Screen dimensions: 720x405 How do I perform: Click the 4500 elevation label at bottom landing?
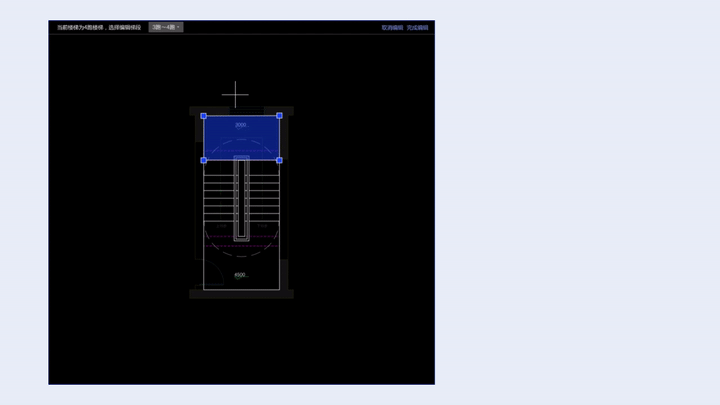(x=240, y=275)
